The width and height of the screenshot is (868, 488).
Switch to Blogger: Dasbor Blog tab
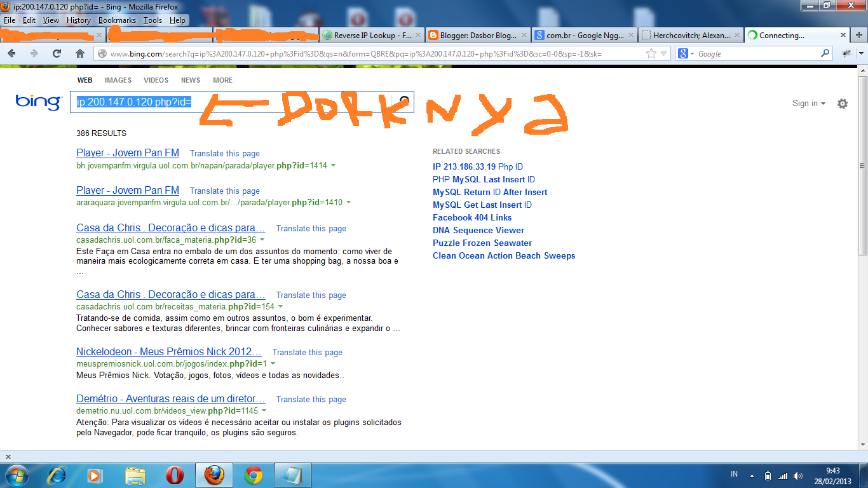coord(478,36)
